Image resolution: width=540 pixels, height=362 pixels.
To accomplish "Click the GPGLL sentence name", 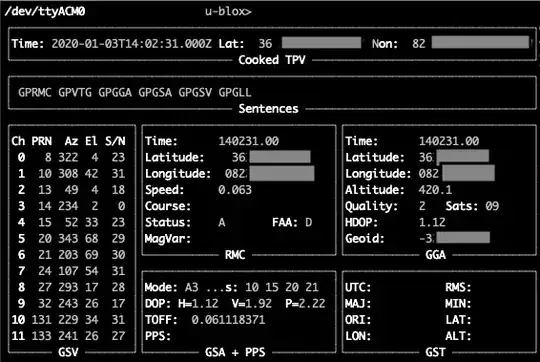I will coord(235,92).
